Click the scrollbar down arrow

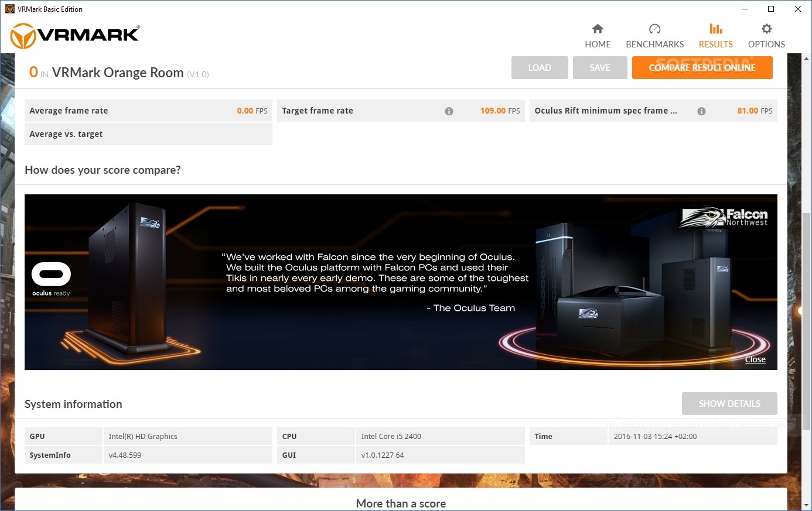[x=806, y=505]
